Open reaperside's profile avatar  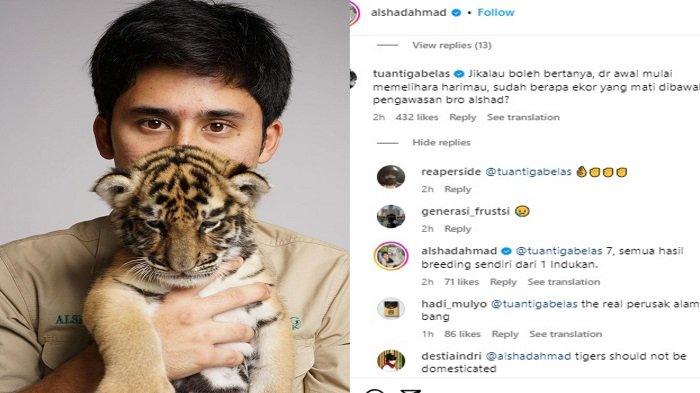click(x=391, y=176)
